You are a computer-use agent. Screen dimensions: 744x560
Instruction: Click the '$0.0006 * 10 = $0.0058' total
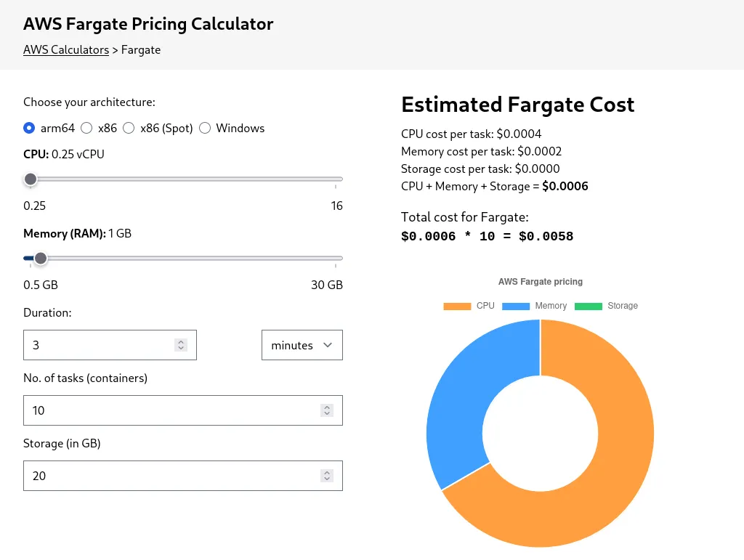tap(487, 236)
